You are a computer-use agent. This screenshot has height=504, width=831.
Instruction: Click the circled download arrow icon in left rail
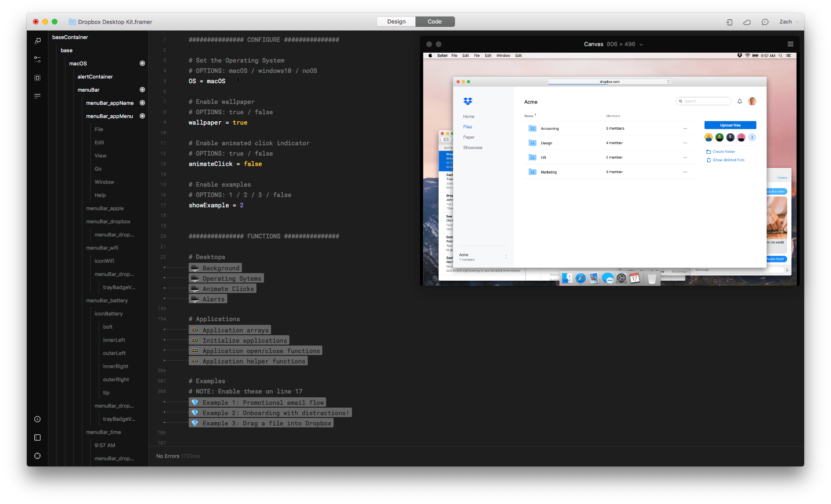click(38, 419)
